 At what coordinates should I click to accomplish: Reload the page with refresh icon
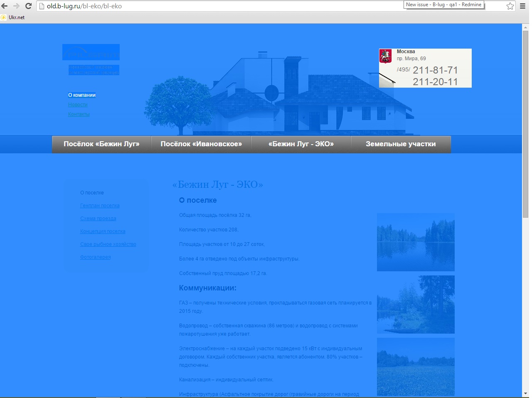click(x=28, y=6)
